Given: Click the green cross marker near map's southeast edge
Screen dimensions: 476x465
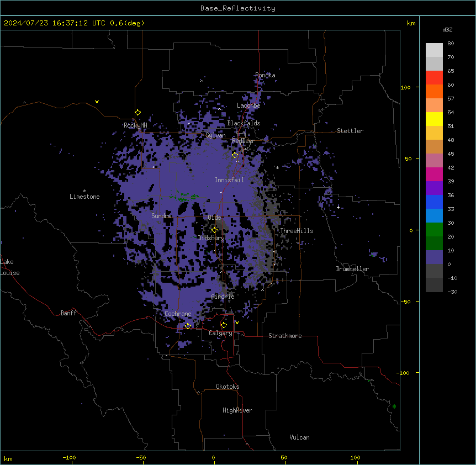Looking at the screenshot, I should point(394,406).
